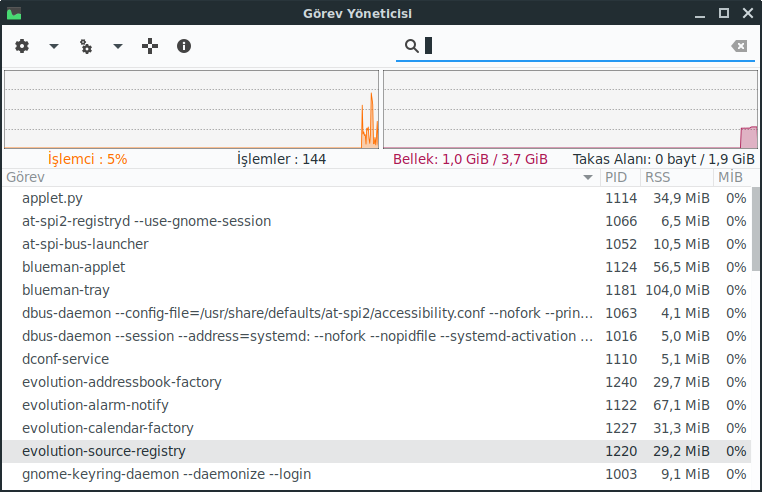This screenshot has width=762, height=492.
Task: Click the CPU usage history graph
Action: click(x=191, y=109)
